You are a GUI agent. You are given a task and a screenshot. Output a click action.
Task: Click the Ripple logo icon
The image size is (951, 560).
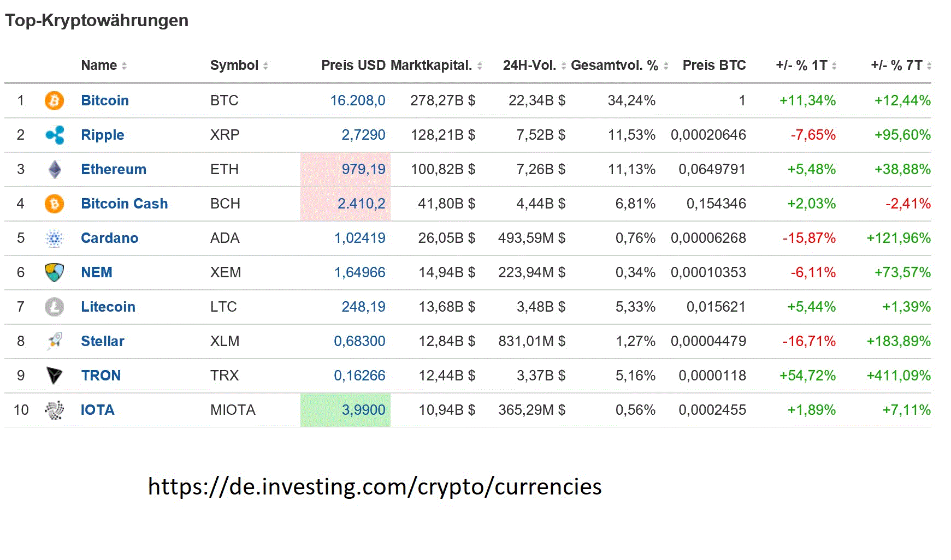pos(54,135)
